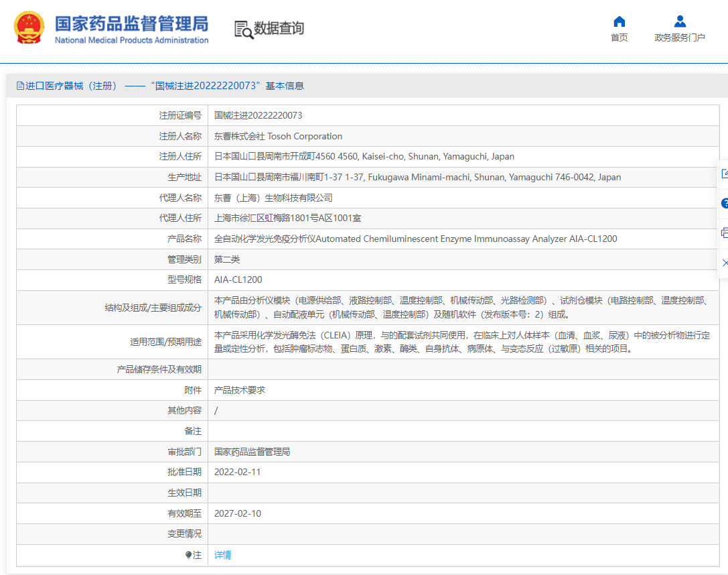Select the 注册人住所 address value
728x575 pixels.
pyautogui.click(x=364, y=157)
